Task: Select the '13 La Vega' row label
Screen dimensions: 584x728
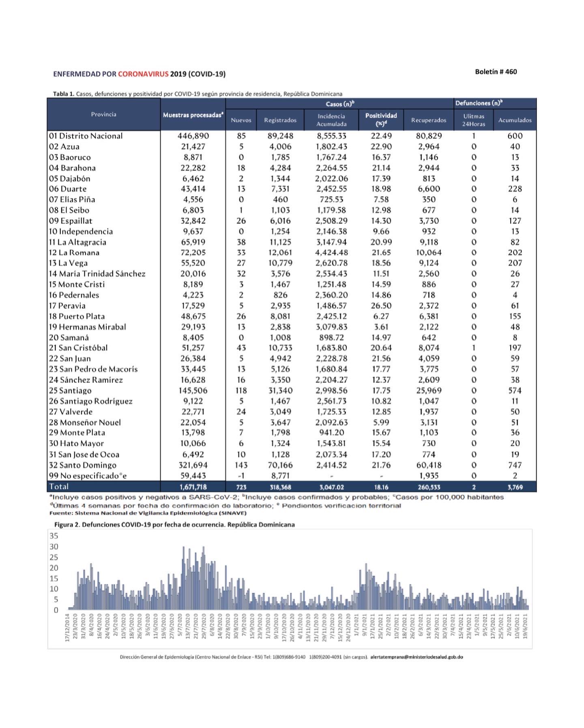Action: point(68,263)
